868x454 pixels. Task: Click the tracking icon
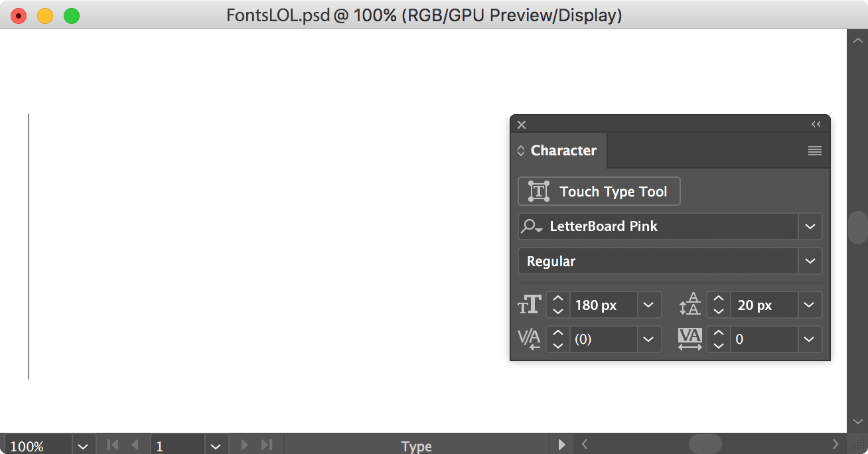[690, 339]
